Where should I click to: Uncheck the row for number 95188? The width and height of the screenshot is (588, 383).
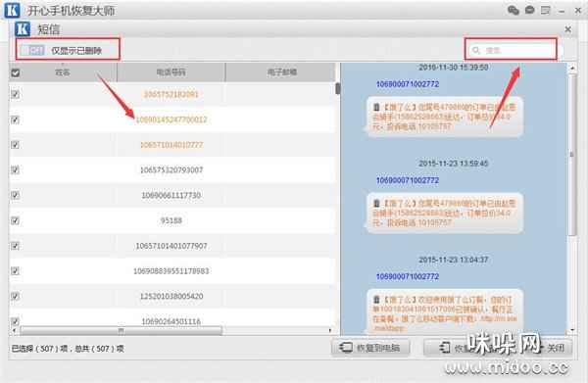[x=15, y=220]
